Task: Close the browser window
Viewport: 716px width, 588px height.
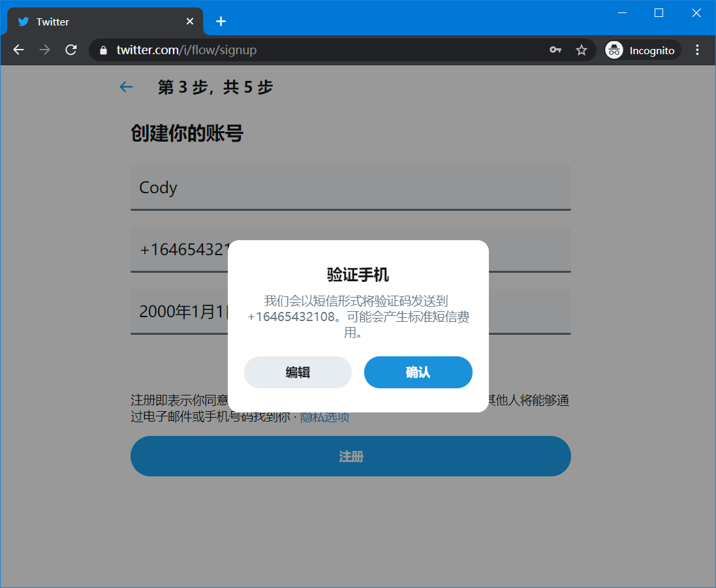Action: coord(696,13)
